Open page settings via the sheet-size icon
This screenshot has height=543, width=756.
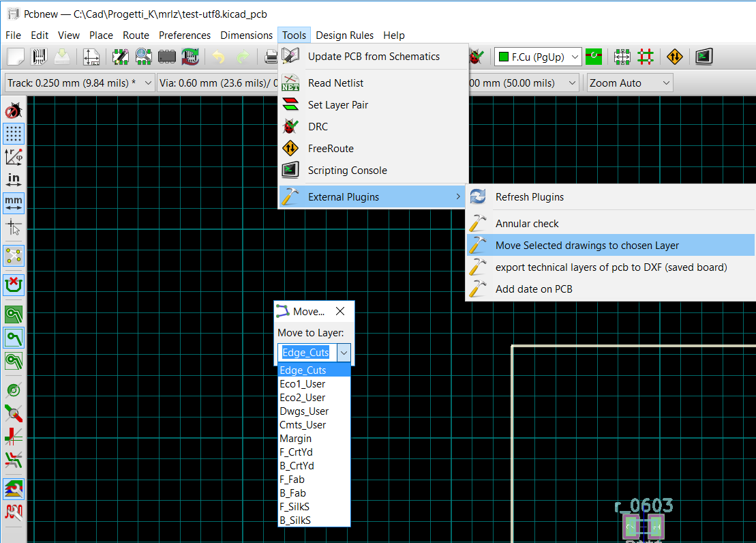(93, 56)
